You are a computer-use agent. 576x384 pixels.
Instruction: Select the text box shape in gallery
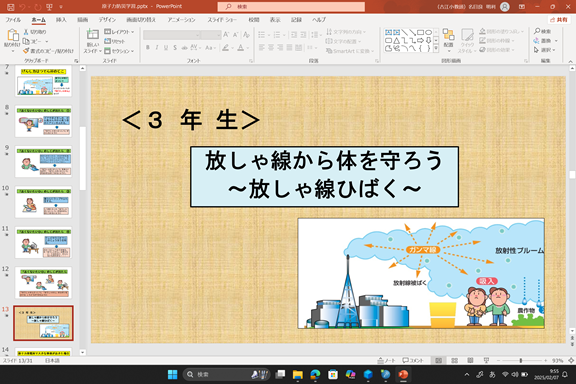tap(388, 32)
